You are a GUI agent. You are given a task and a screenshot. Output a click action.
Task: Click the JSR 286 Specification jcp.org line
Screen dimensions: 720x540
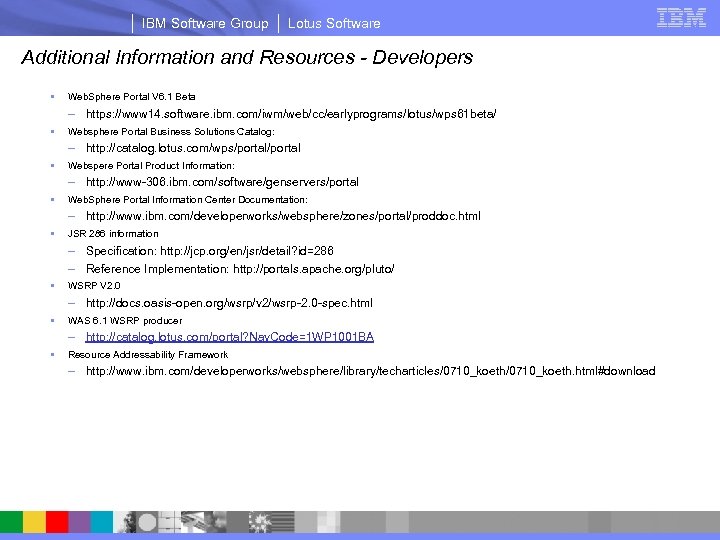210,251
